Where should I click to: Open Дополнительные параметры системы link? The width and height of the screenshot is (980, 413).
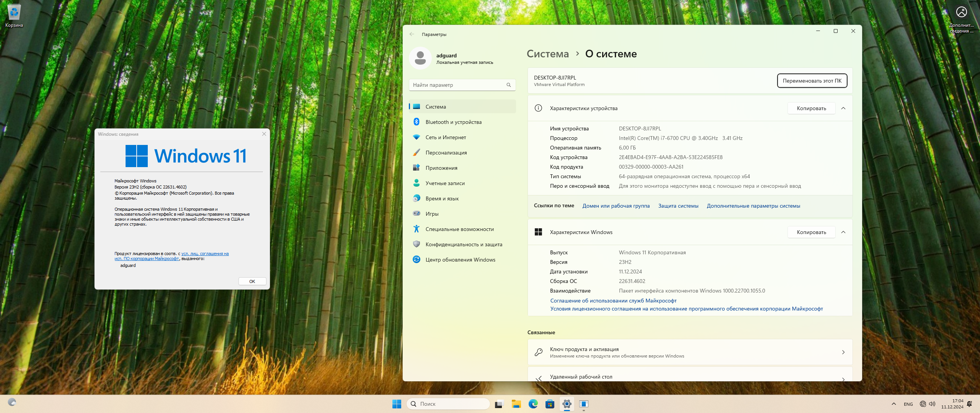[753, 206]
